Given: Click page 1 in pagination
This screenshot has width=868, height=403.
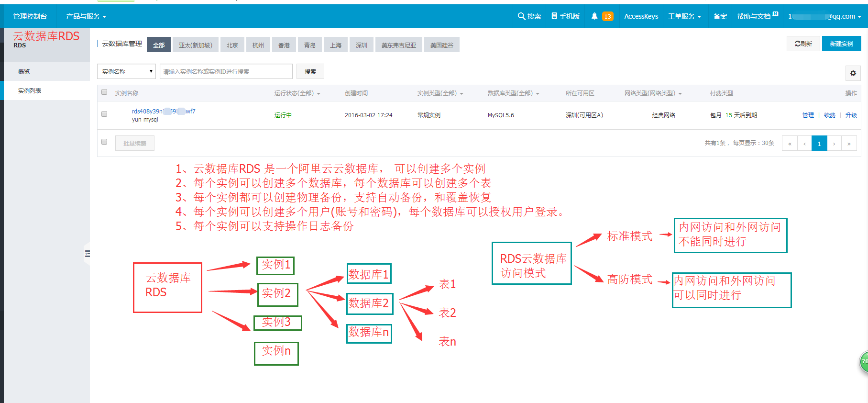Looking at the screenshot, I should [819, 144].
